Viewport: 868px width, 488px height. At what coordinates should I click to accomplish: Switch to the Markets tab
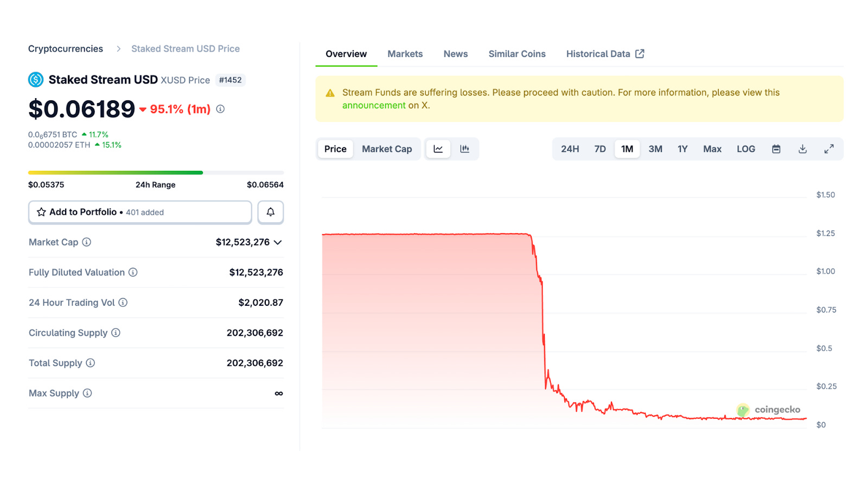click(405, 54)
